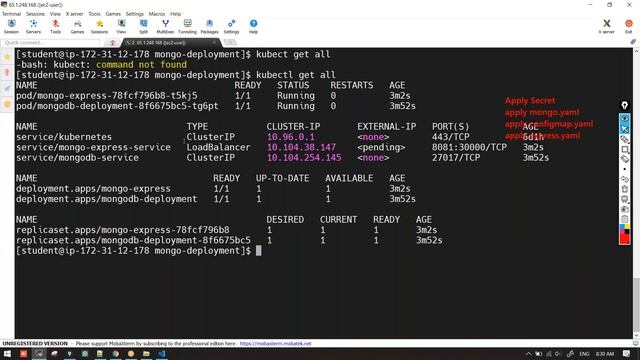Viewport: 640px width, 360px height.
Task: Open the Tunneling toolbar icon
Action: coord(187,27)
